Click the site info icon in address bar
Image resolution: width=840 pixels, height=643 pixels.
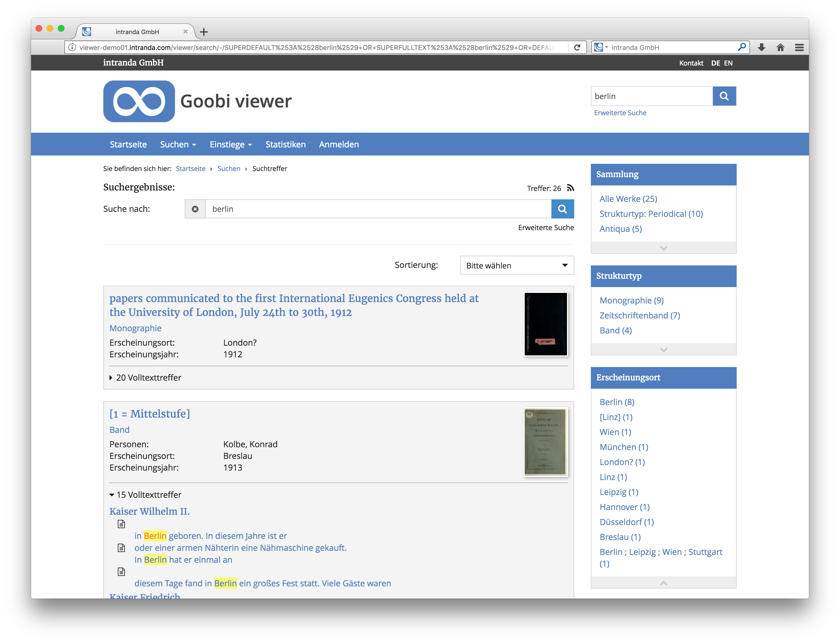pos(72,47)
